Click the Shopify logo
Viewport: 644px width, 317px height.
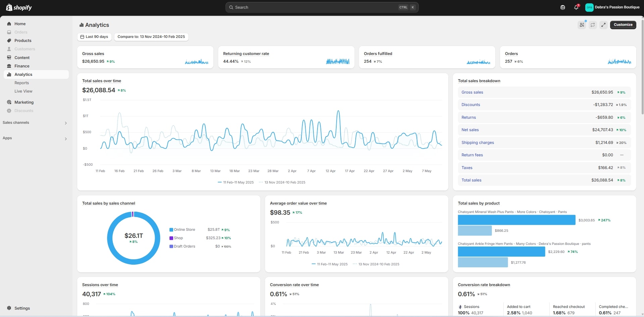[x=19, y=7]
